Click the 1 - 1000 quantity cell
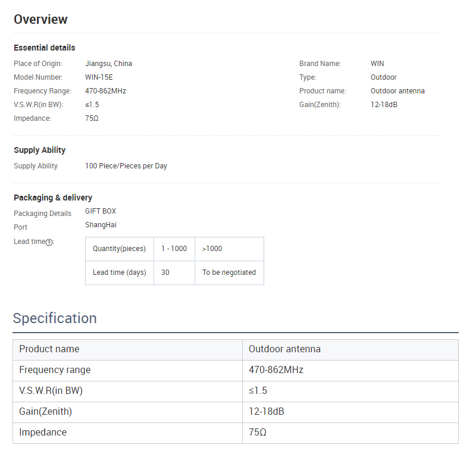476x476 pixels. point(174,249)
